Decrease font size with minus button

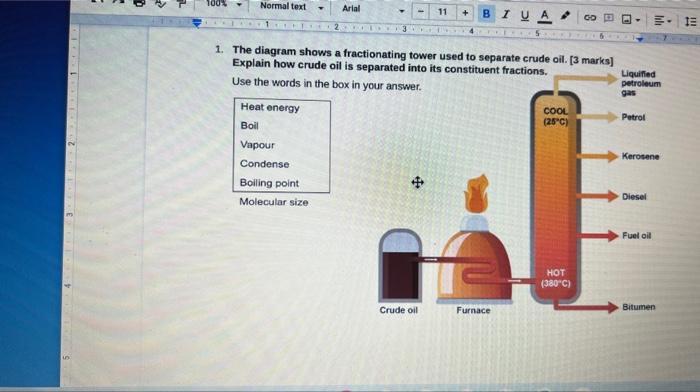click(x=421, y=12)
